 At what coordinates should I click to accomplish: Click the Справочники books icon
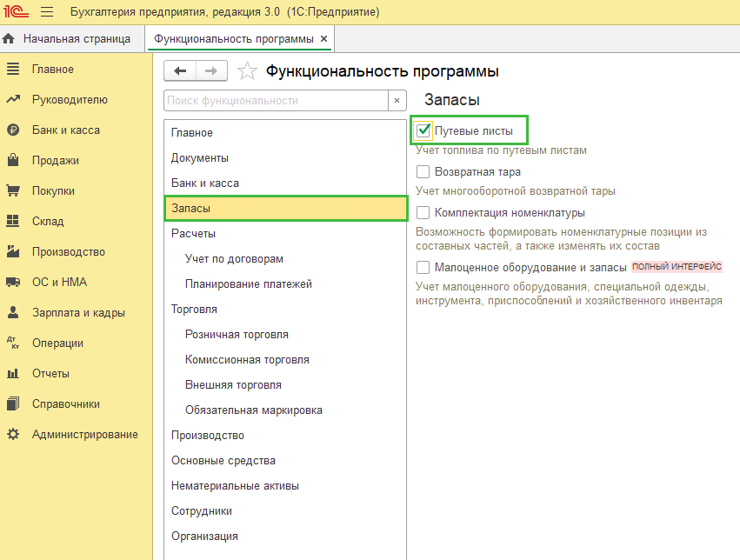click(x=13, y=403)
